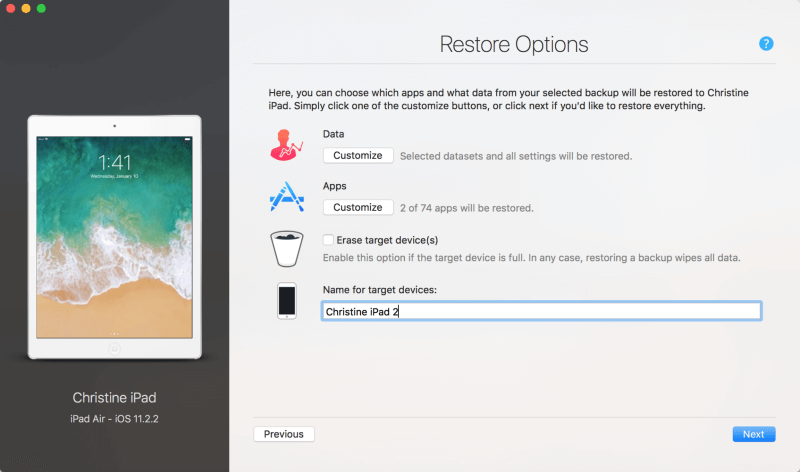The width and height of the screenshot is (800, 472).
Task: Select the iPad lock screen preview image
Action: click(x=114, y=236)
